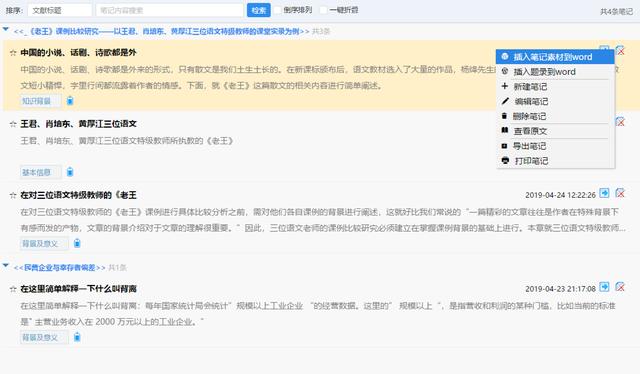The image size is (640, 374).
Task: Click Word icon beside 插入题录到word
Action: 505,71
